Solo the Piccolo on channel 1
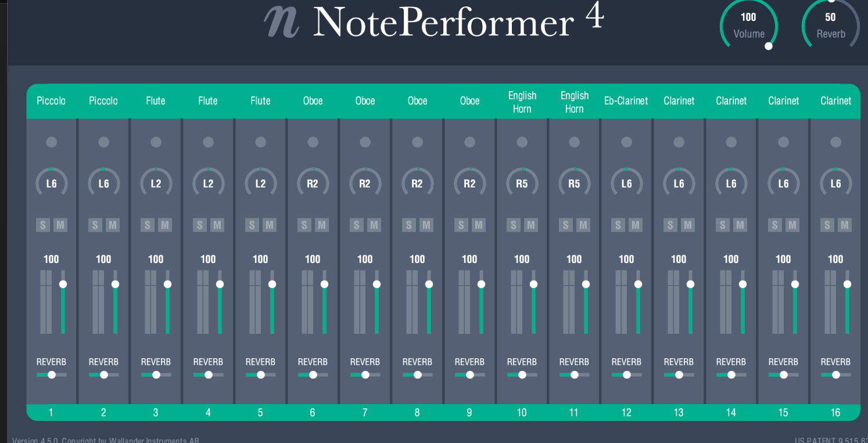The image size is (868, 443). click(x=43, y=225)
